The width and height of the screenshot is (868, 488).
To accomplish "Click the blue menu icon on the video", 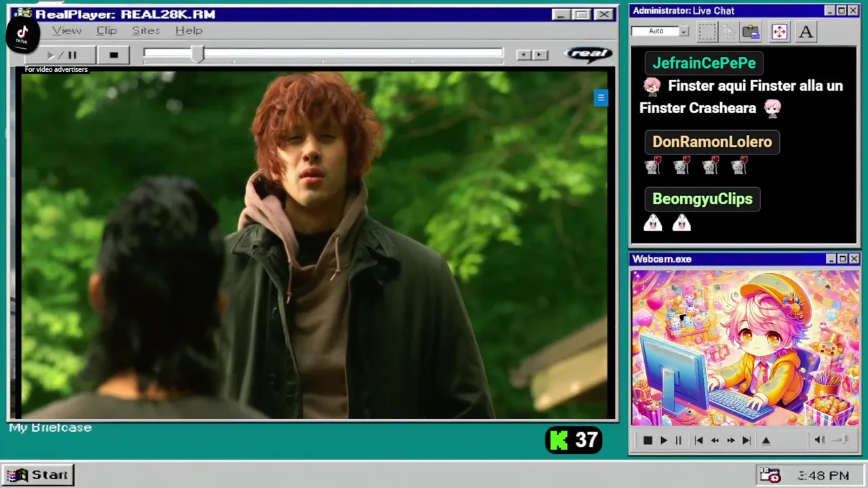I will (600, 98).
